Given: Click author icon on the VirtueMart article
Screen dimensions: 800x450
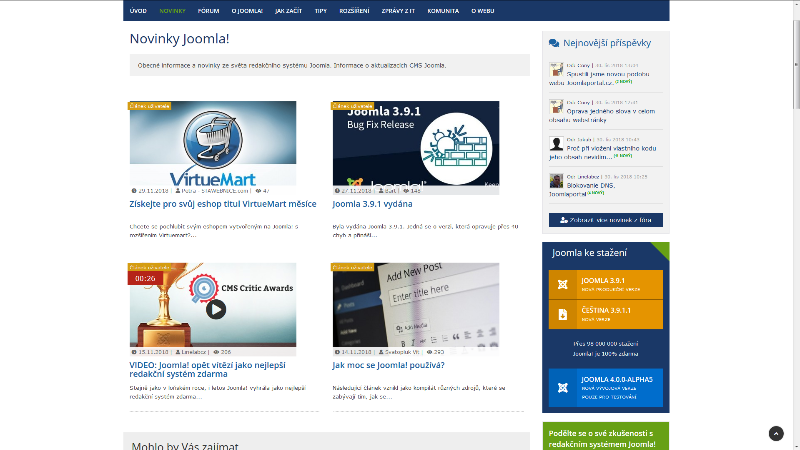Looking at the screenshot, I should 178,191.
